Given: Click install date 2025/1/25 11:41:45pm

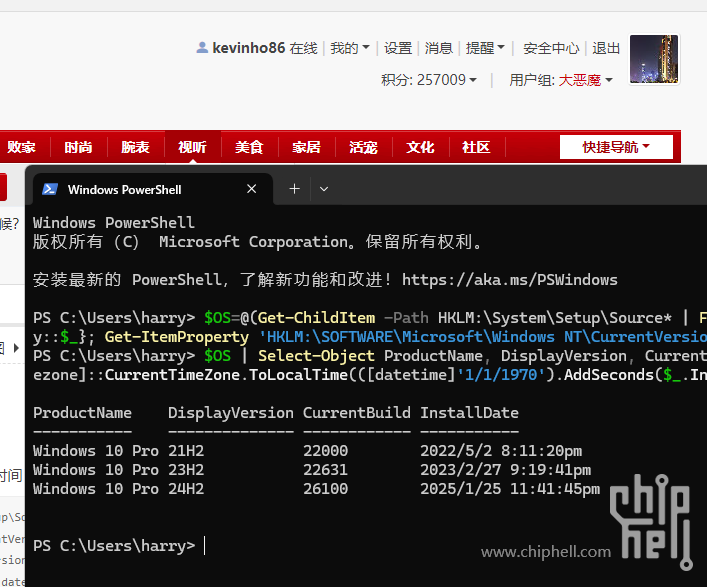Looking at the screenshot, I should [x=510, y=489].
